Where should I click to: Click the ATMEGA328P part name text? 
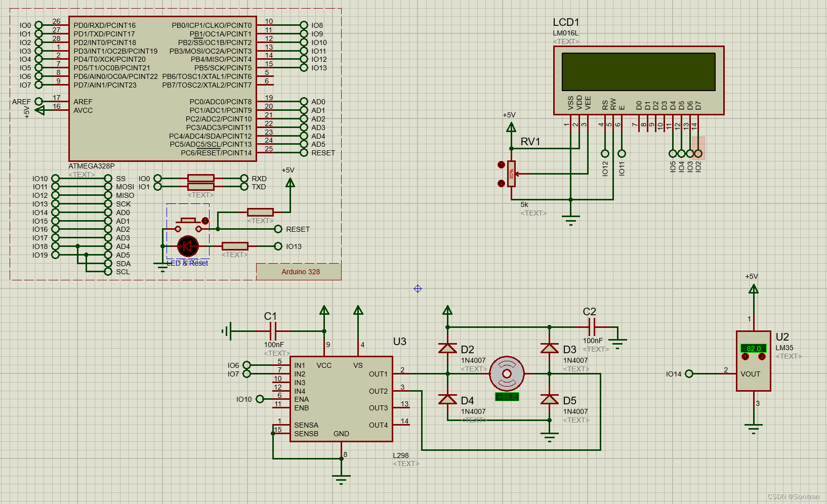pyautogui.click(x=92, y=166)
